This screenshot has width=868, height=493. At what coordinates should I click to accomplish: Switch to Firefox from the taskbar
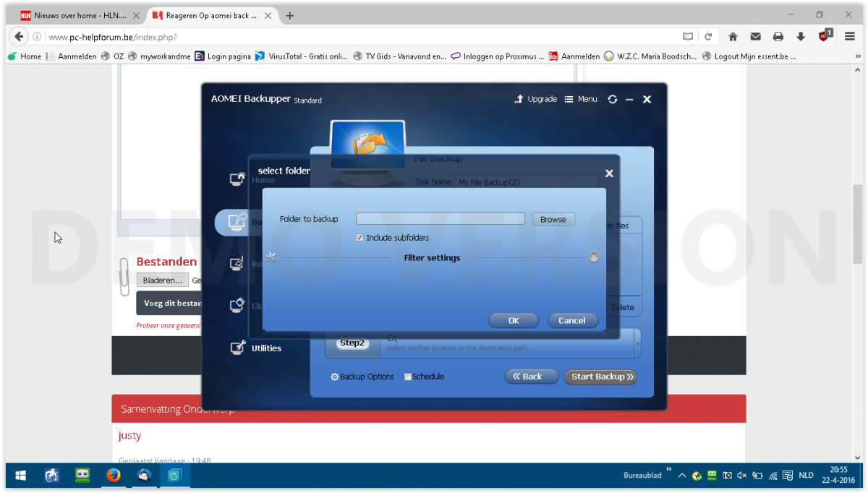click(x=113, y=476)
